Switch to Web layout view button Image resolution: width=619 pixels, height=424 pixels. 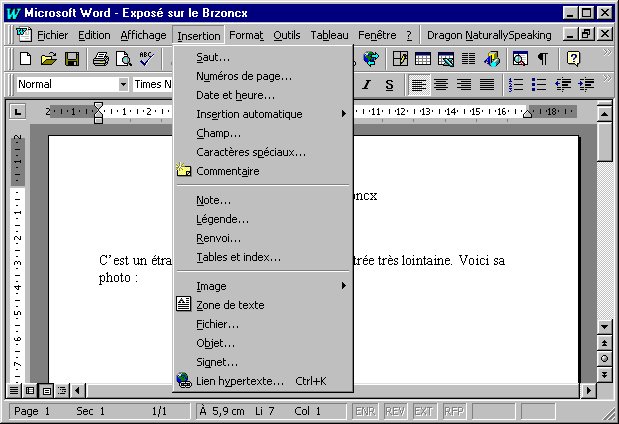pyautogui.click(x=30, y=391)
